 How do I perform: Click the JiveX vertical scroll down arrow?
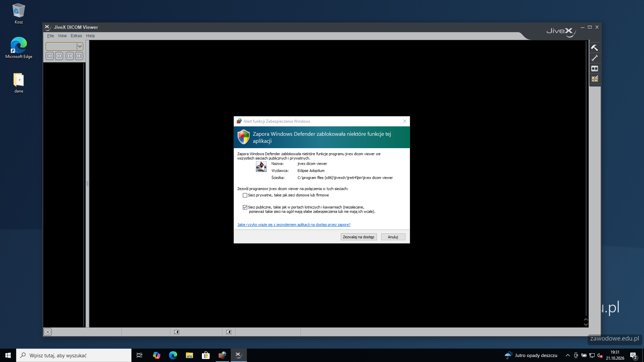[x=586, y=324]
